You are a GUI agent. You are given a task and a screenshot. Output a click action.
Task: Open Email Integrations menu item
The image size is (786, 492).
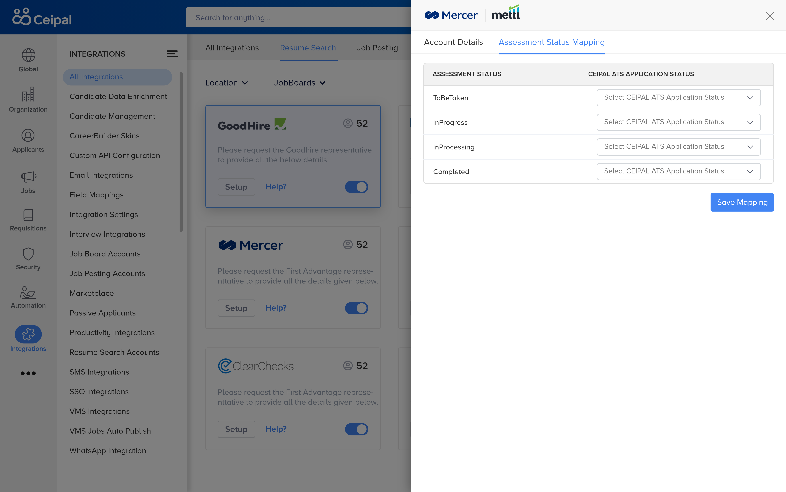tap(101, 175)
